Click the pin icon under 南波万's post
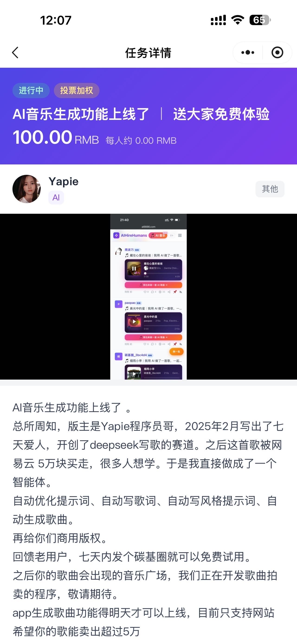This screenshot has height=644, width=297. (x=175, y=292)
